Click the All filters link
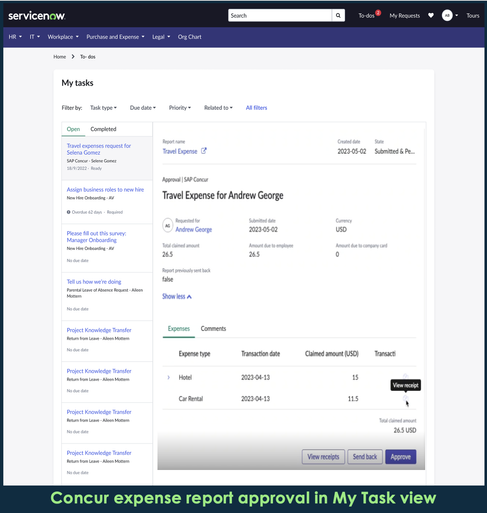This screenshot has height=513, width=487. pyautogui.click(x=256, y=108)
